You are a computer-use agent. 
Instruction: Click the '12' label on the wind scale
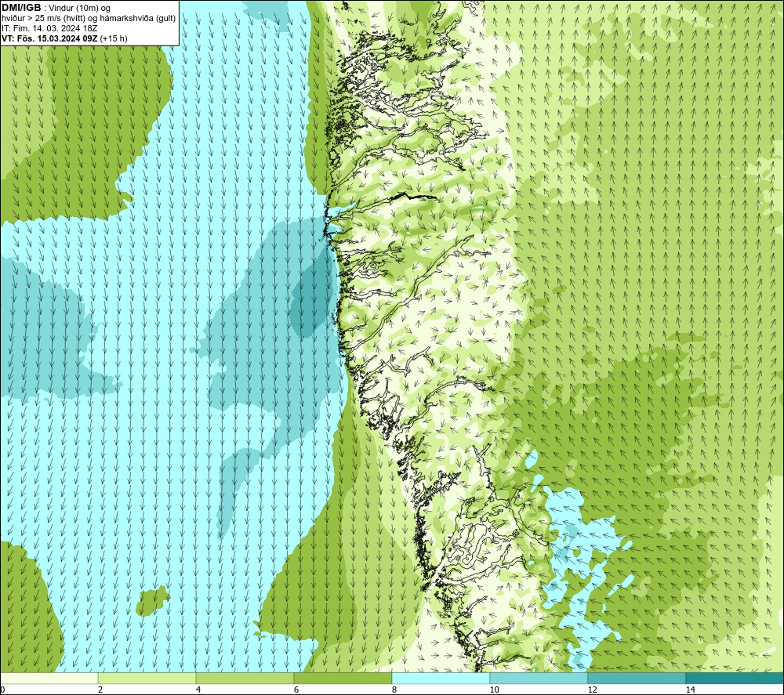coord(592,690)
